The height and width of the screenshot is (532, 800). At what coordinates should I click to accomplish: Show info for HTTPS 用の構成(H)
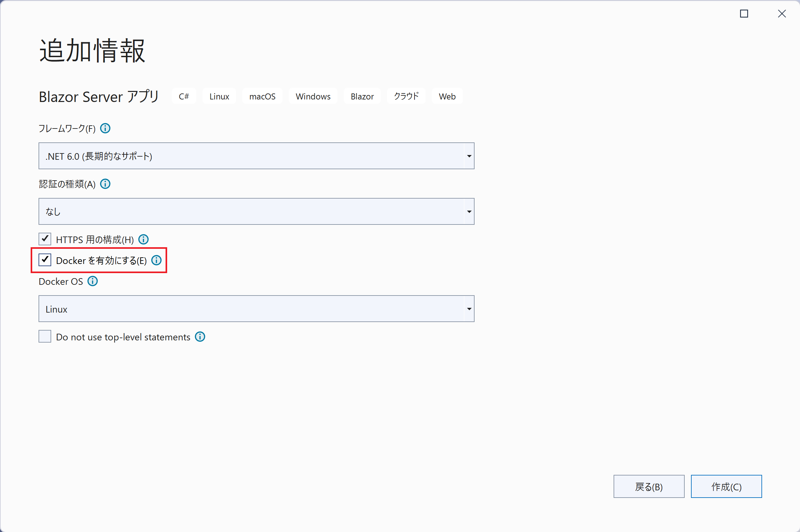(x=144, y=240)
